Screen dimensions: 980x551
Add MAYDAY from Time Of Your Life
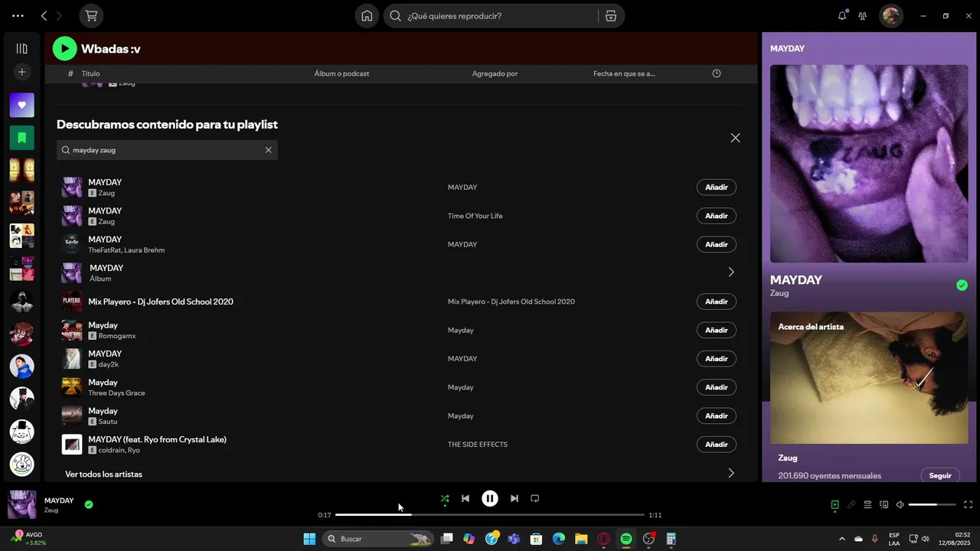point(717,216)
